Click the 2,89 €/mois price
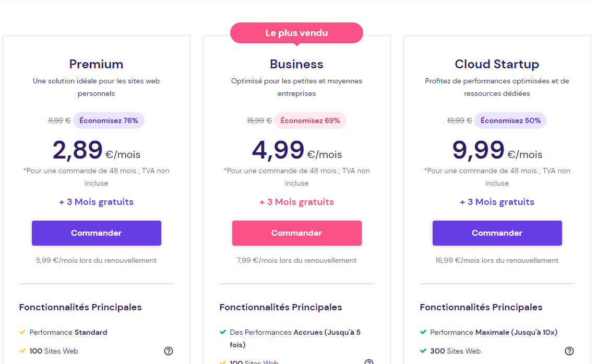Image resolution: width=597 pixels, height=364 pixels. (97, 150)
